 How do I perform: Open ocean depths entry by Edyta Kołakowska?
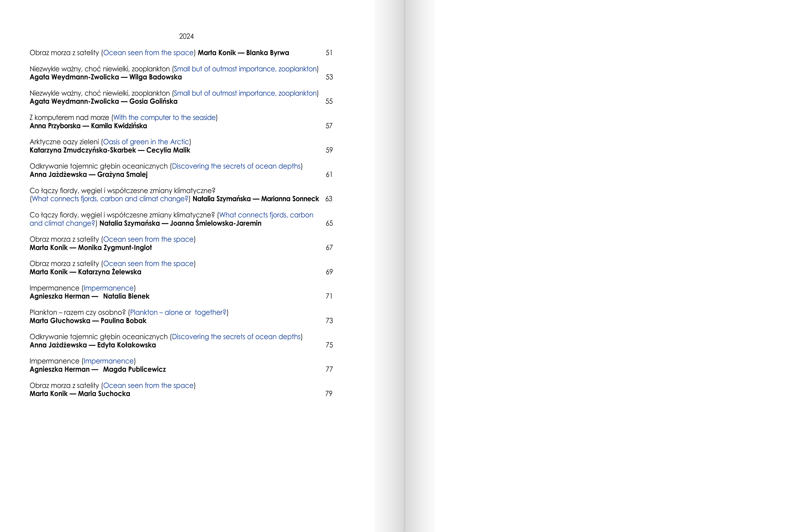click(236, 337)
